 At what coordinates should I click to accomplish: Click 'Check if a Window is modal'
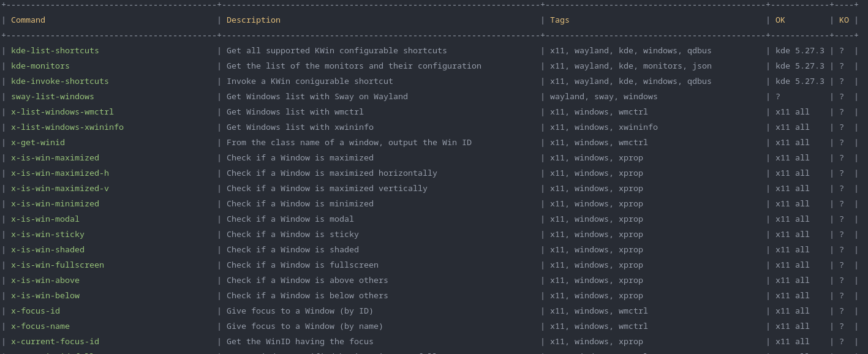tap(290, 219)
